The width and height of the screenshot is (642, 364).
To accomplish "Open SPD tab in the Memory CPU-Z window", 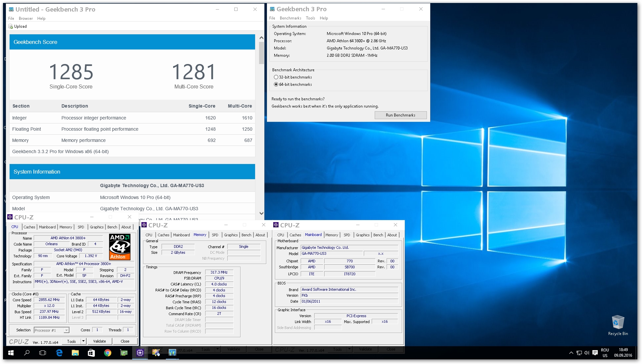I will pyautogui.click(x=215, y=235).
